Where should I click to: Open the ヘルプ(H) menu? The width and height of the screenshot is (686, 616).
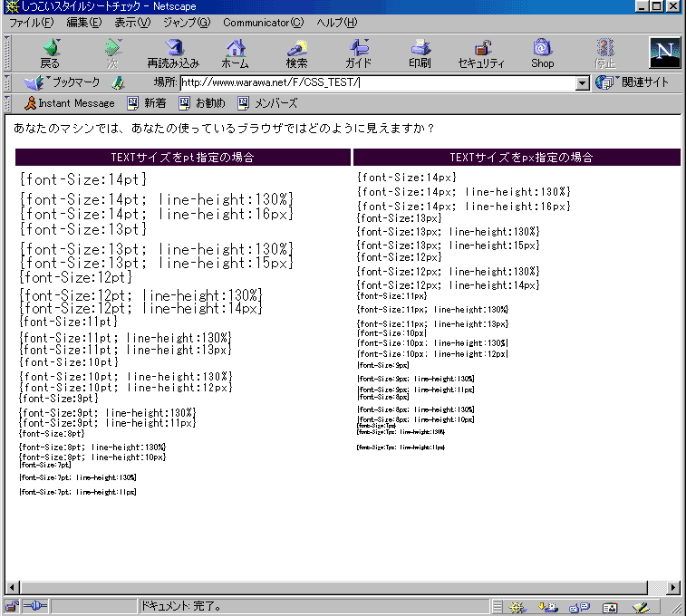point(337,23)
